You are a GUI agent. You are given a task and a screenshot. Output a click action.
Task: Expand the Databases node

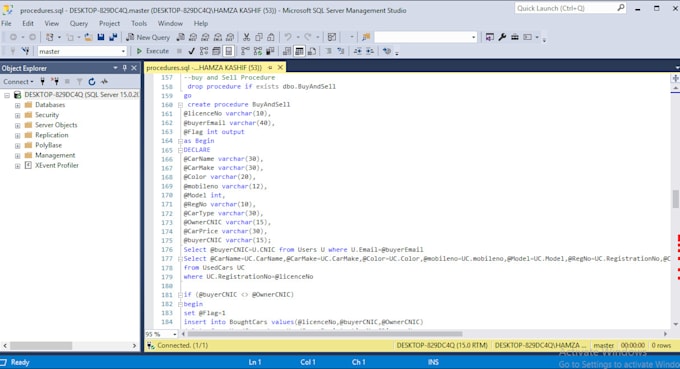[x=17, y=105]
